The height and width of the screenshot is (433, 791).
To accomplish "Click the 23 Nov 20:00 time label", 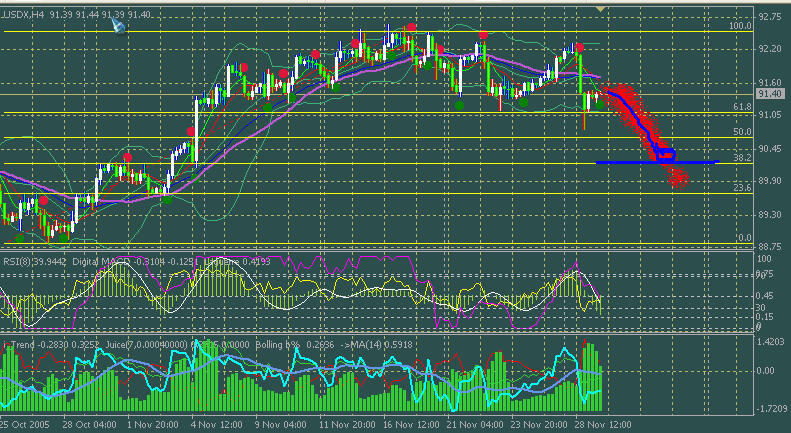I will click(x=539, y=424).
